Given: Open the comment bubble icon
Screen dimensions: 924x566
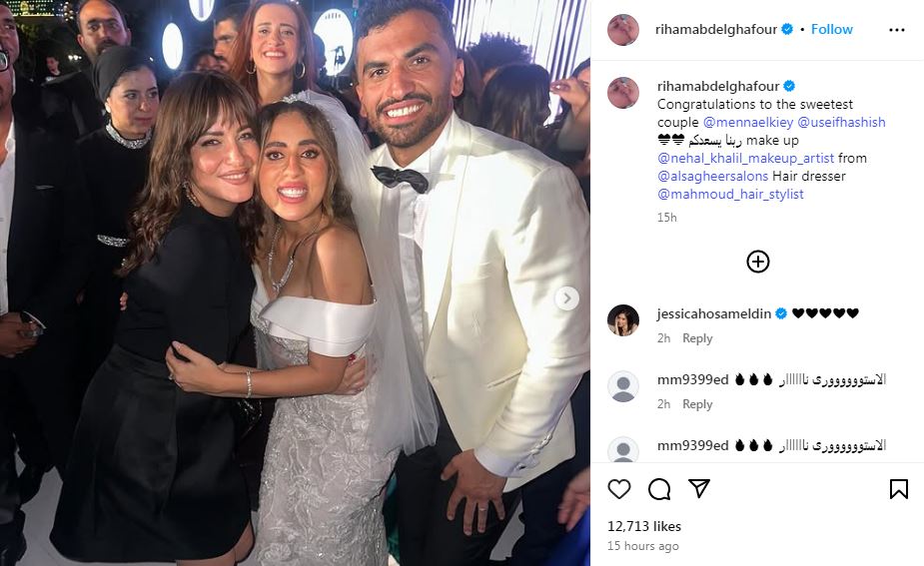Looking at the screenshot, I should 659,489.
